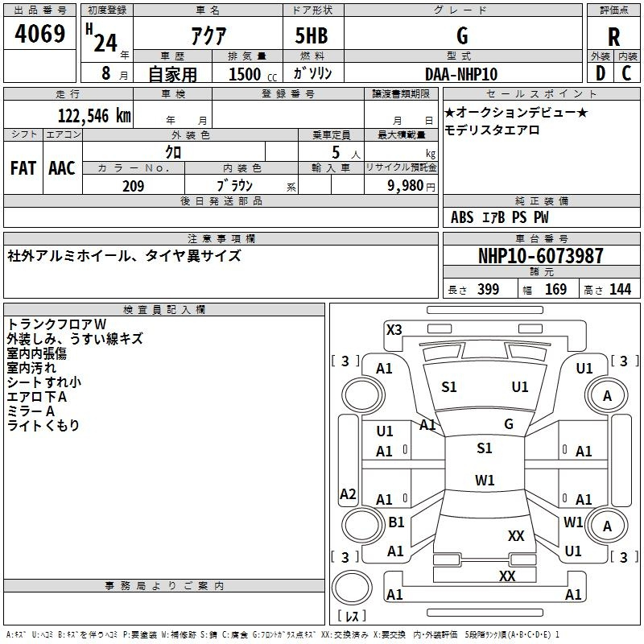Click the XX mark on the hood

click(516, 536)
